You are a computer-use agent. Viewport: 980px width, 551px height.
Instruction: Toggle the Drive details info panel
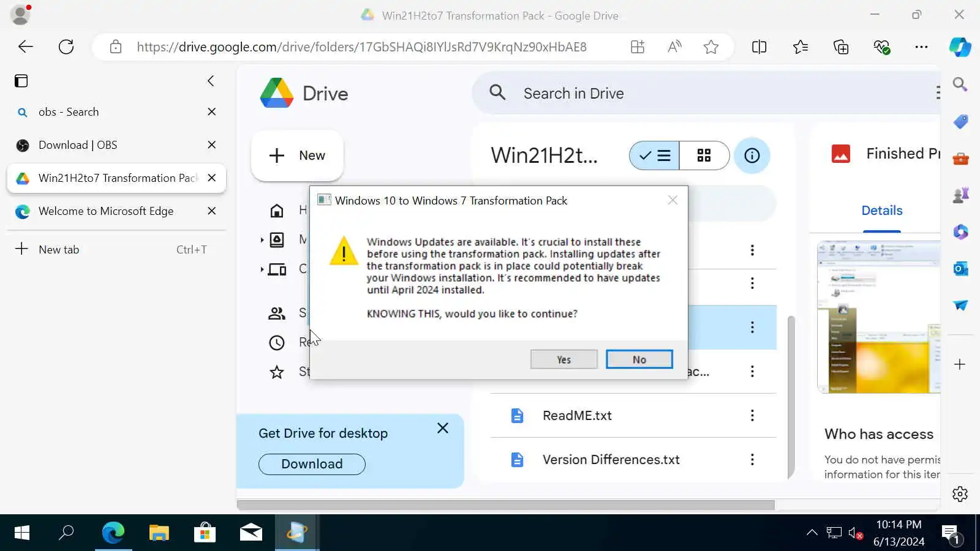click(x=752, y=156)
